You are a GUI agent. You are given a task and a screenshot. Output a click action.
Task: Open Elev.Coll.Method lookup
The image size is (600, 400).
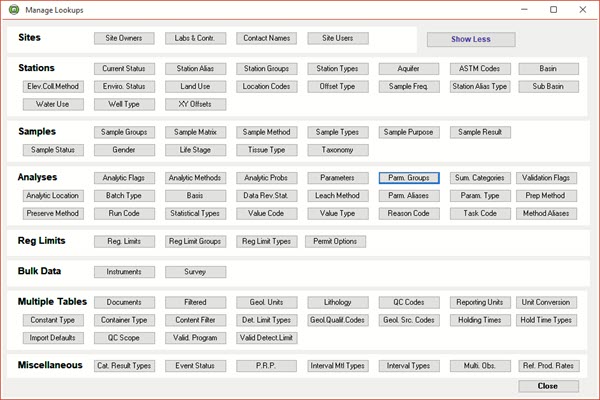coord(53,87)
